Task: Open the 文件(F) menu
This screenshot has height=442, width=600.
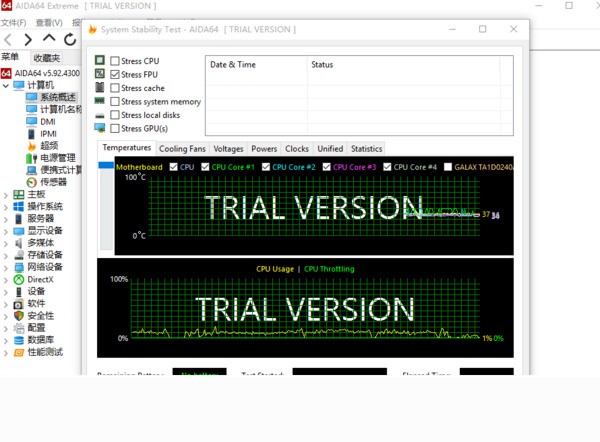Action: tap(13, 23)
